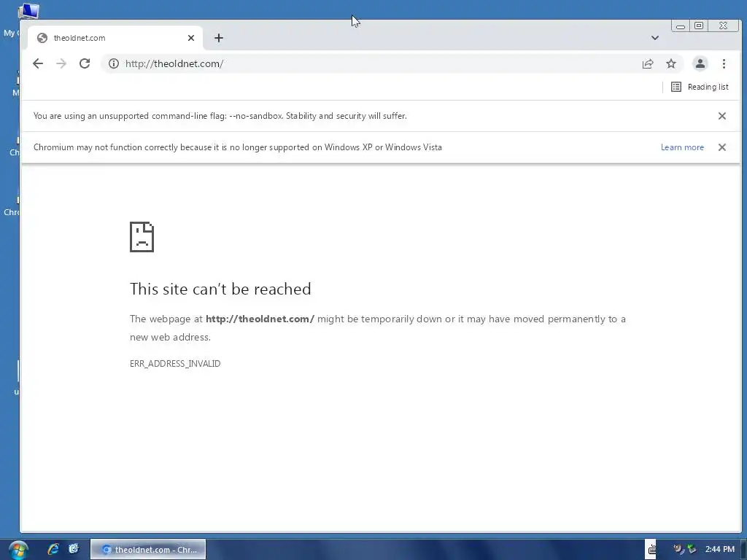Click the 2:44 PM clock

(720, 550)
